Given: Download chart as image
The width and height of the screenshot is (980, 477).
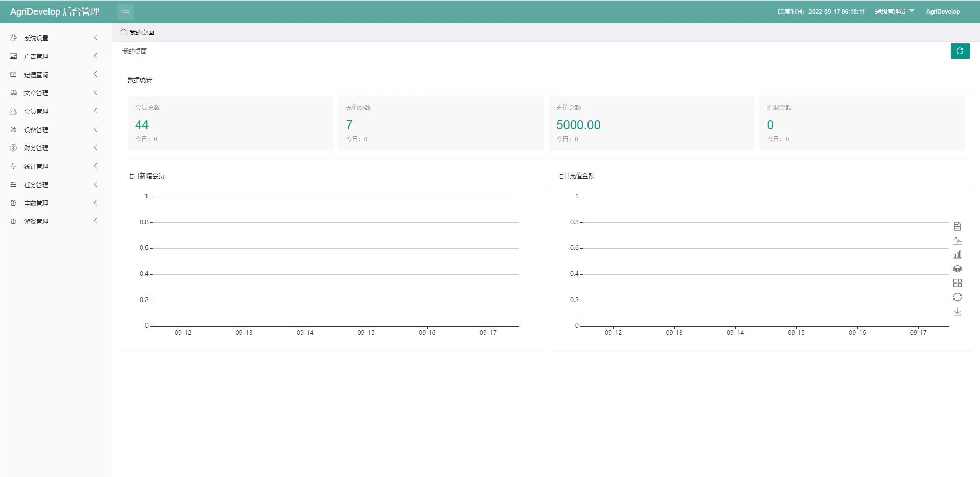Looking at the screenshot, I should click(958, 312).
